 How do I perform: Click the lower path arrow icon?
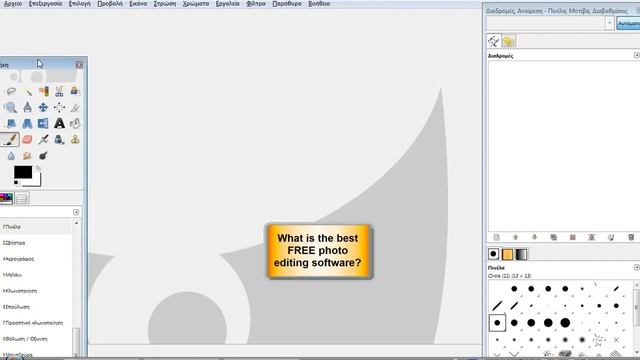(534, 237)
